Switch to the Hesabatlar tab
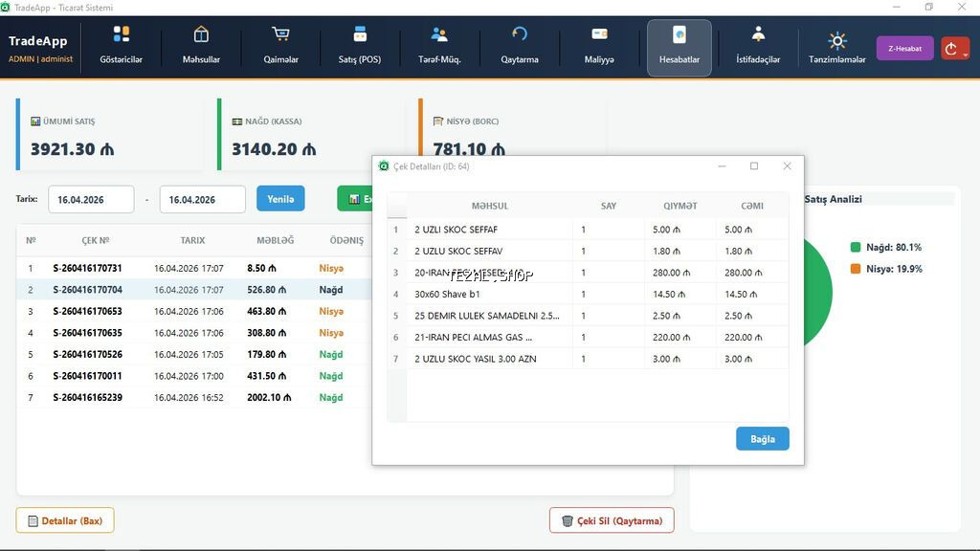Viewport: 980px width, 551px height. (x=679, y=43)
